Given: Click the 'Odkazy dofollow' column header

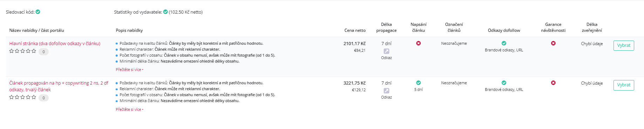Looking at the screenshot, I should tap(504, 30).
